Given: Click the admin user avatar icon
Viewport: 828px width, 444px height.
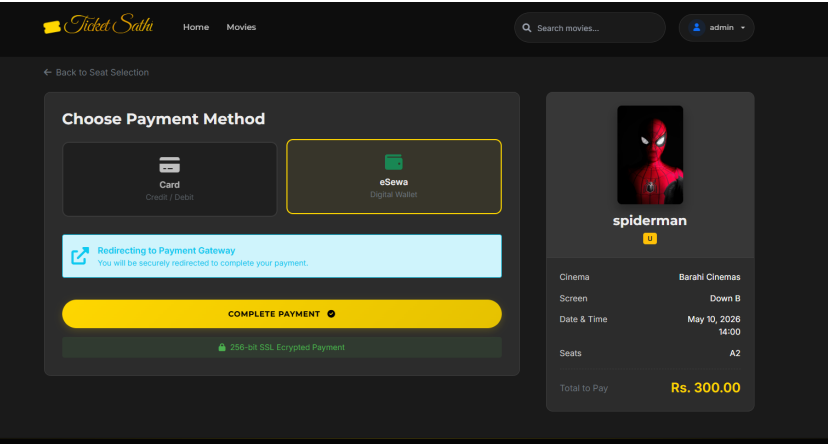Looking at the screenshot, I should coord(697,27).
